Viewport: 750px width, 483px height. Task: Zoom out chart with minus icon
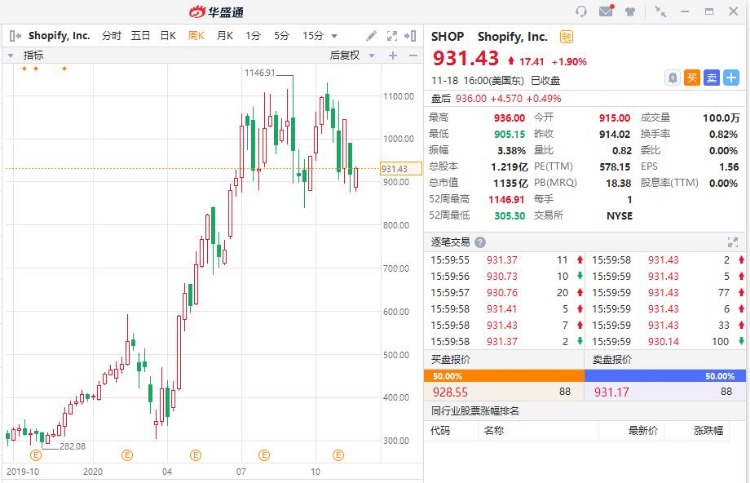(x=413, y=55)
